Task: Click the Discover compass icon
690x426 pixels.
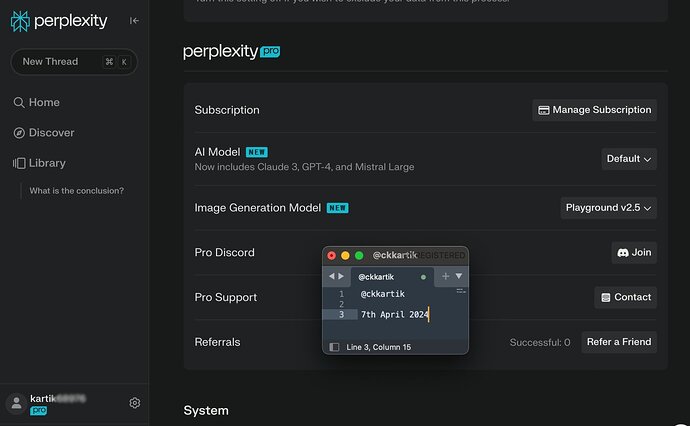Action: pos(19,133)
